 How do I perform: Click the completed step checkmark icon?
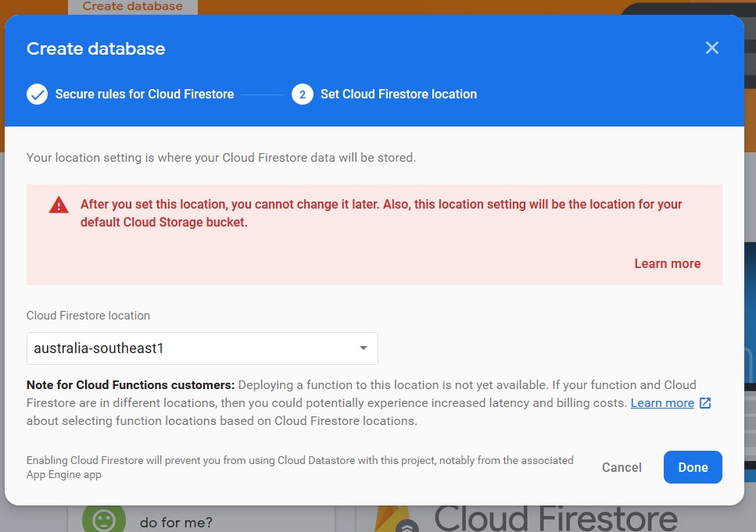coord(37,95)
